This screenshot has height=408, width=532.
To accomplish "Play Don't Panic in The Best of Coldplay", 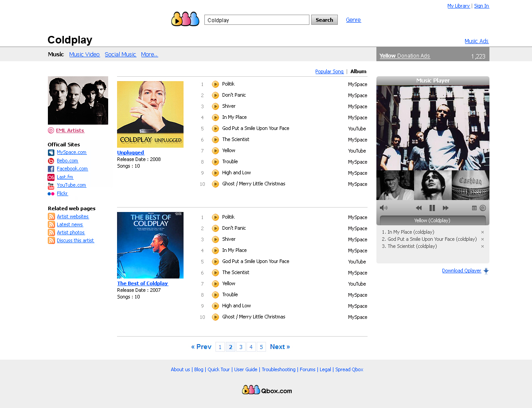I will [x=215, y=228].
